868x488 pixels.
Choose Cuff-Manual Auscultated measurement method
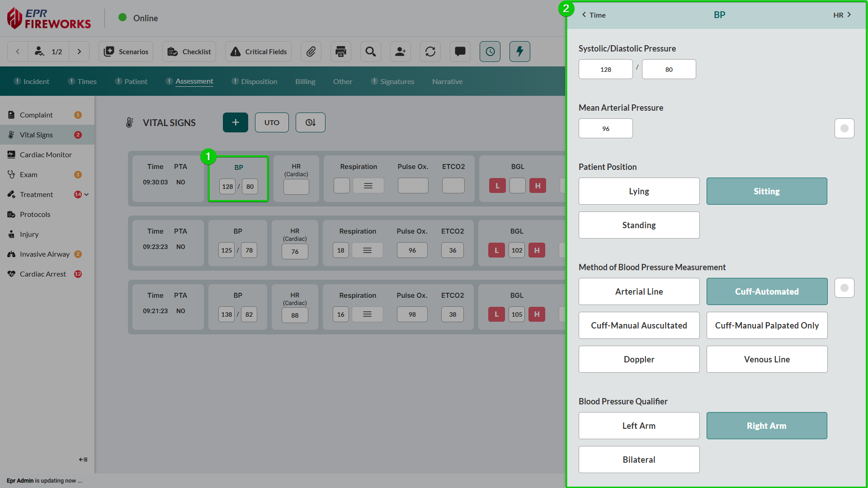point(639,325)
